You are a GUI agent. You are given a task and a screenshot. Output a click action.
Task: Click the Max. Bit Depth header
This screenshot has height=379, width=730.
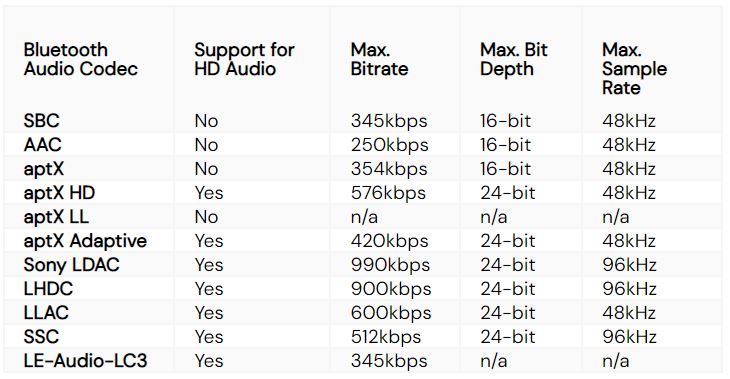tap(514, 59)
